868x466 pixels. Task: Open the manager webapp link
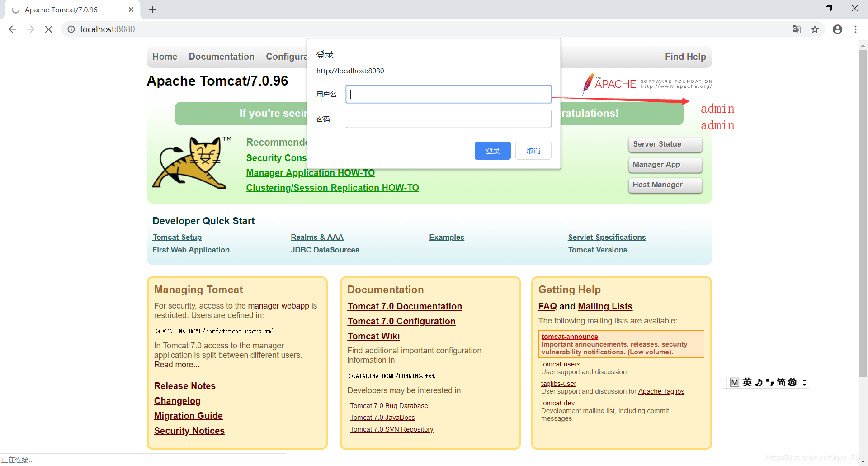278,306
